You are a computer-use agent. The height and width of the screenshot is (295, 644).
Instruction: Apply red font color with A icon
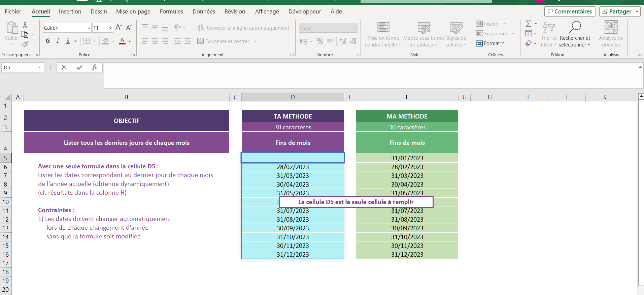[123, 41]
